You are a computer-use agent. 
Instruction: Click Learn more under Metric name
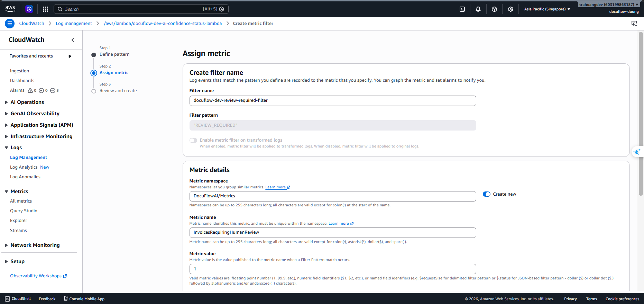(x=341, y=224)
